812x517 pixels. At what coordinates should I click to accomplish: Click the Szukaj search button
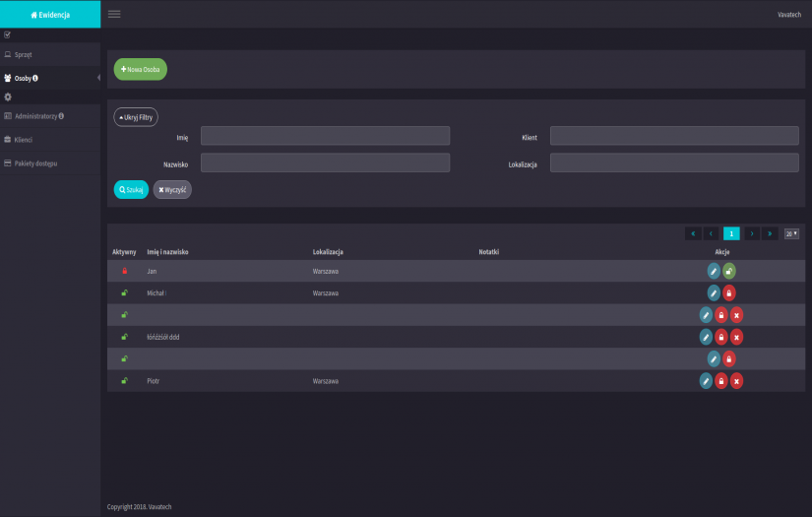click(131, 190)
